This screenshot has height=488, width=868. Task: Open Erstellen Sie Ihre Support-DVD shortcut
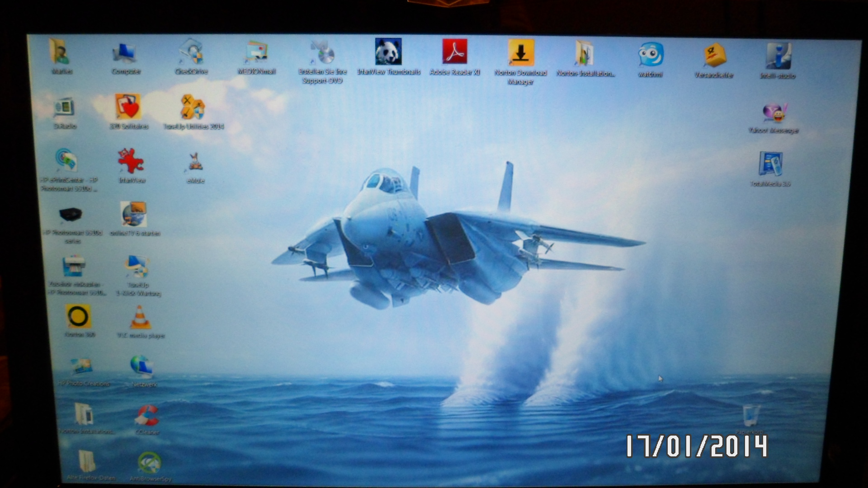(x=322, y=61)
